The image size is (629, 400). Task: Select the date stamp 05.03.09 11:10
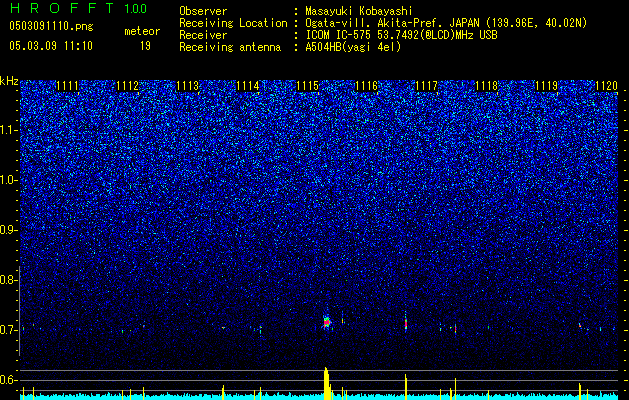[51, 46]
